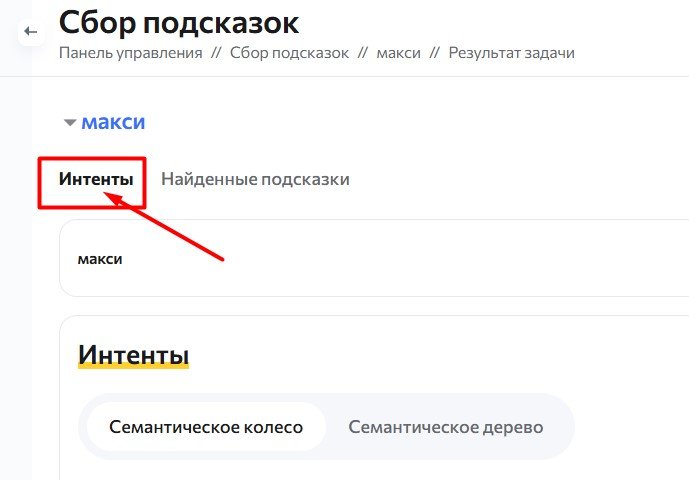Select the Семантическое колесо view

(206, 427)
